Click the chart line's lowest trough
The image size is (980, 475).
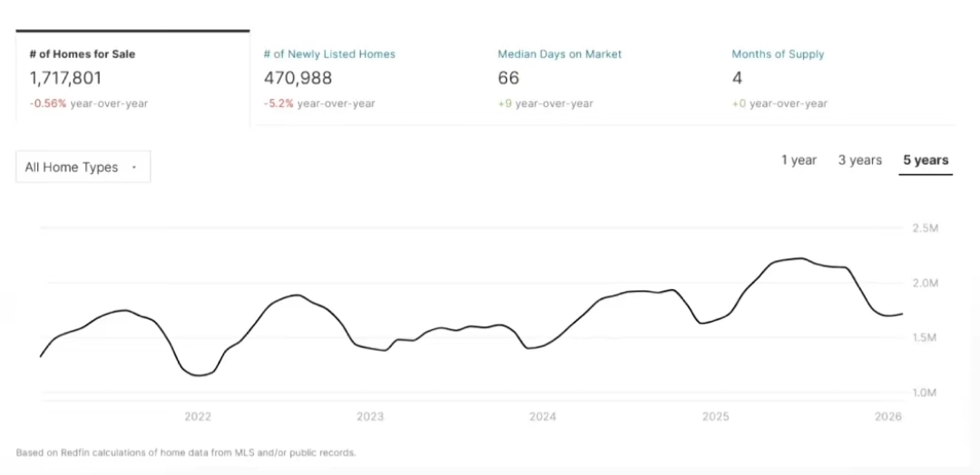pyautogui.click(x=199, y=375)
